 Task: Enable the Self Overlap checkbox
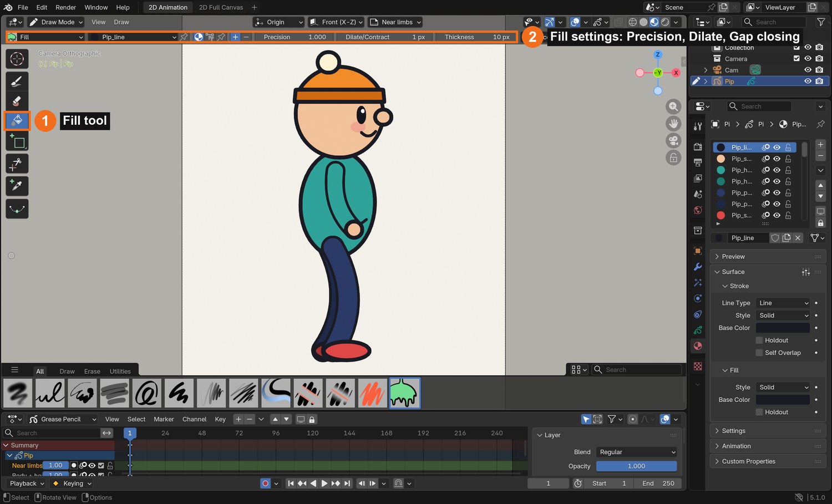[x=759, y=353]
